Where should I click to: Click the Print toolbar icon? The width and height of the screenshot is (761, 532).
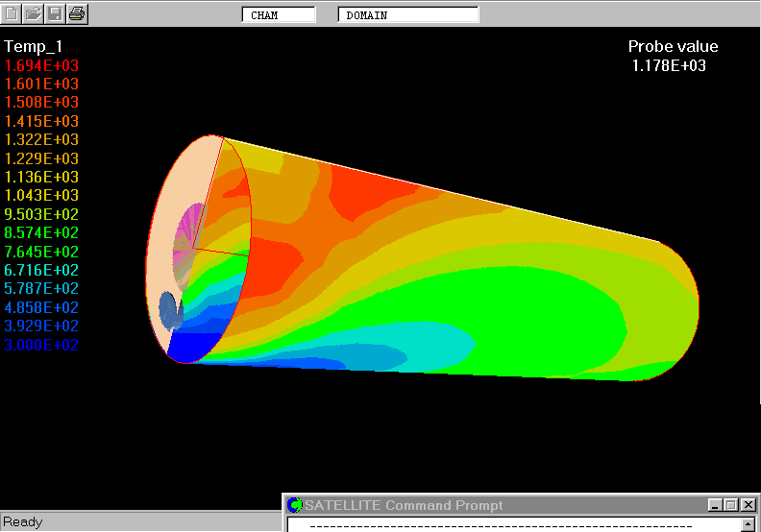(77, 13)
